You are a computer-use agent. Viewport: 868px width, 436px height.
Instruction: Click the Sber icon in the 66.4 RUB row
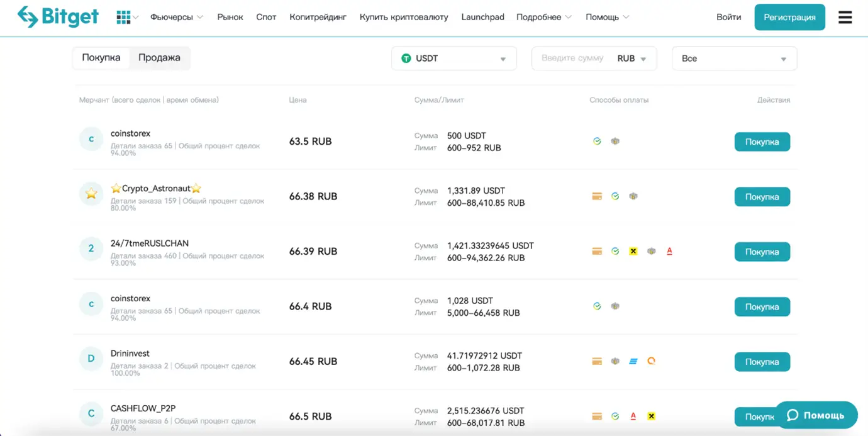pyautogui.click(x=597, y=306)
